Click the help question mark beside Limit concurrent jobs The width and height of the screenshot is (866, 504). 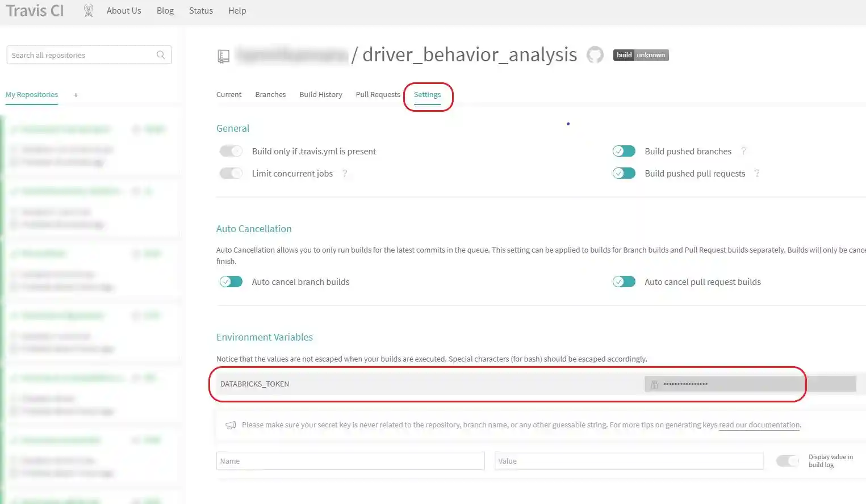pos(345,173)
